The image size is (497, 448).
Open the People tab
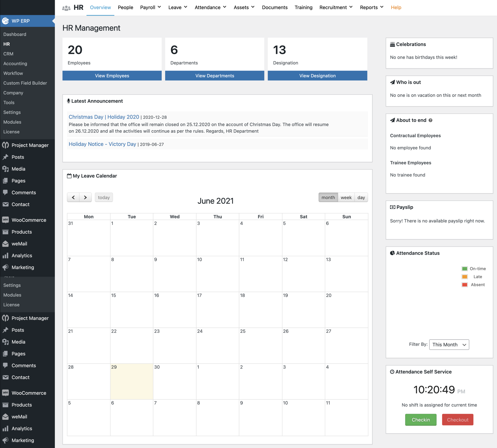click(x=125, y=7)
